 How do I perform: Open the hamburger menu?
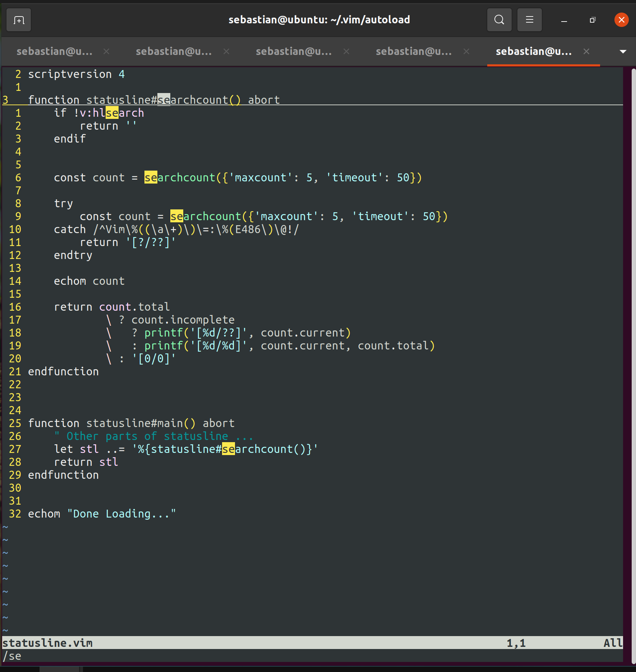click(529, 20)
